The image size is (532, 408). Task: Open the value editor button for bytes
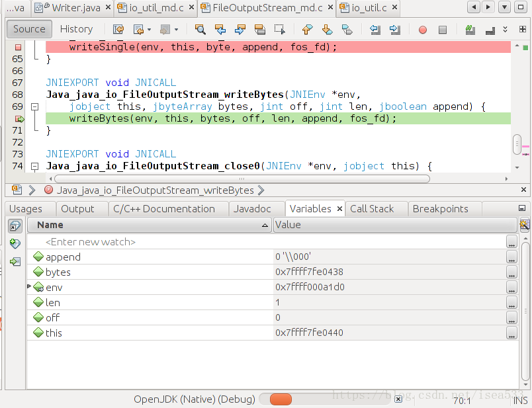[x=511, y=272]
